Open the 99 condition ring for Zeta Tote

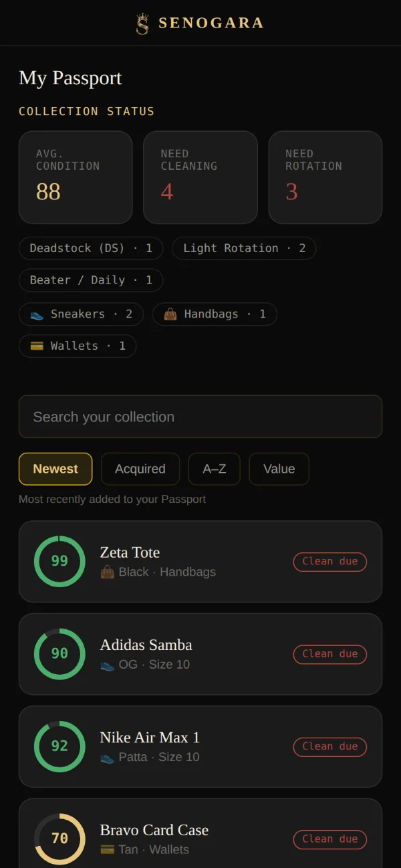[59, 561]
